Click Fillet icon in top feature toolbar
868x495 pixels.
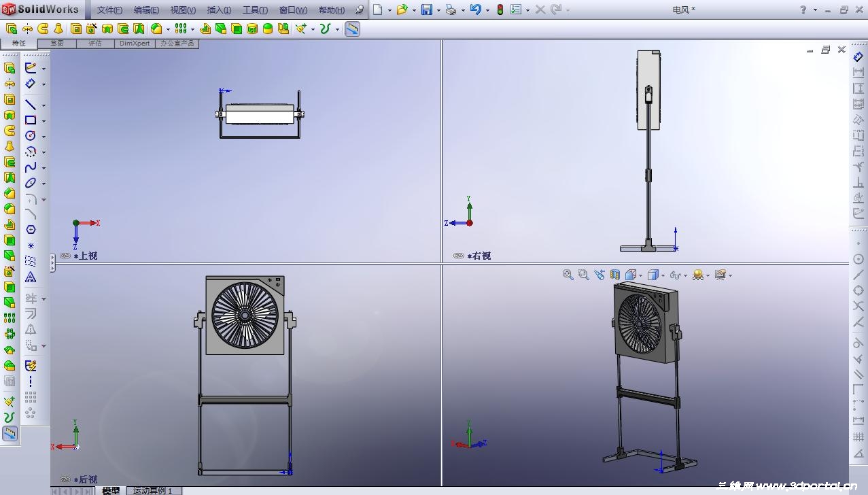[156, 29]
